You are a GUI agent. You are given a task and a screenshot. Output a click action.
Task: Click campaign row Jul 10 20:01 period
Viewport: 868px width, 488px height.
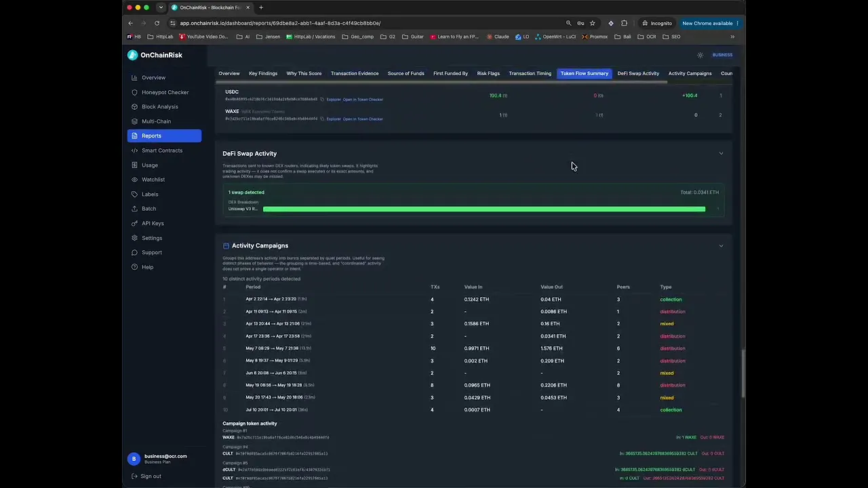click(276, 410)
